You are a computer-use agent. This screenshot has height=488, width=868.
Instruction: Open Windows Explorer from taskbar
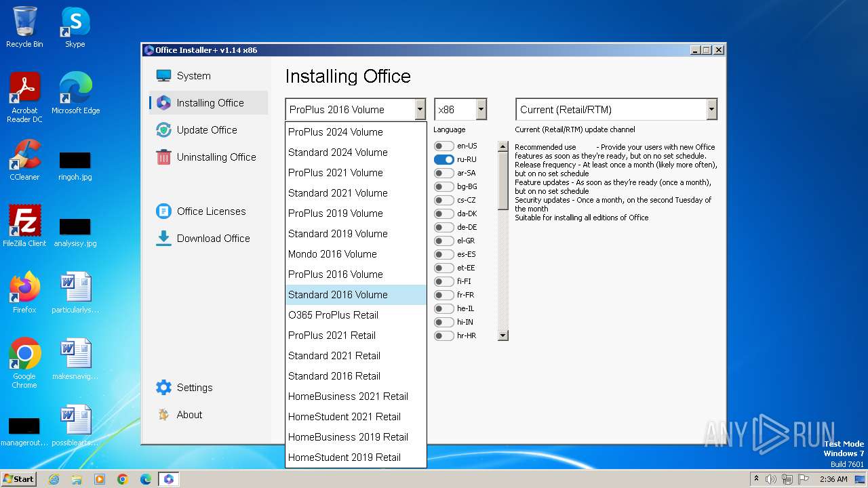pos(77,479)
